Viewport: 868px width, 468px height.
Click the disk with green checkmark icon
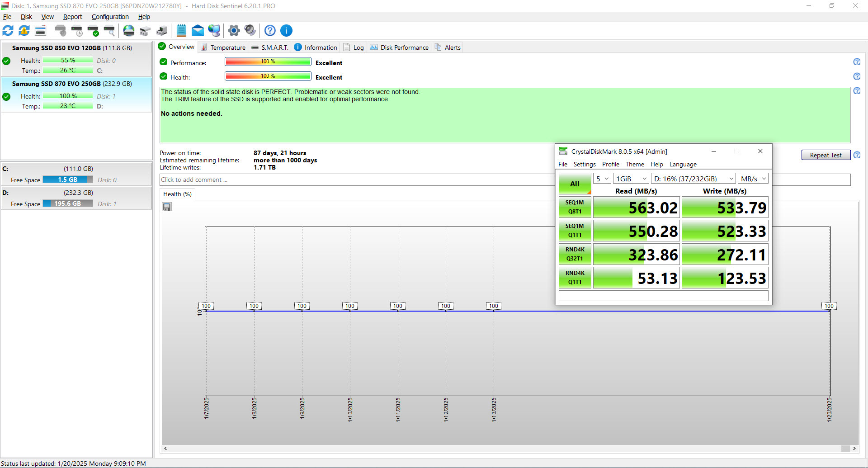click(93, 31)
